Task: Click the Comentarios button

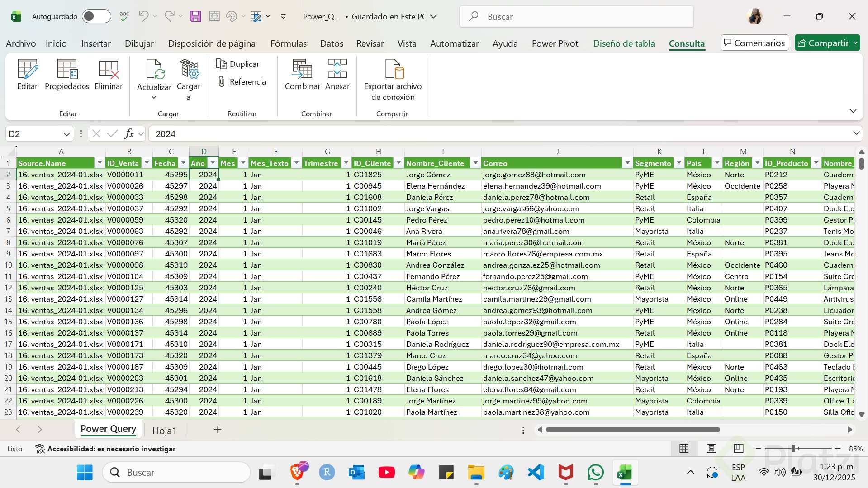Action: pos(754,43)
